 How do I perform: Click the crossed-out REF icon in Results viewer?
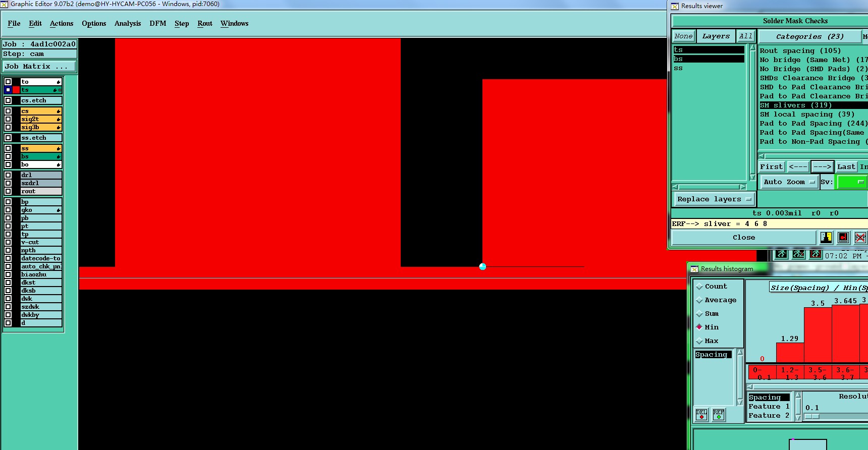click(x=860, y=238)
